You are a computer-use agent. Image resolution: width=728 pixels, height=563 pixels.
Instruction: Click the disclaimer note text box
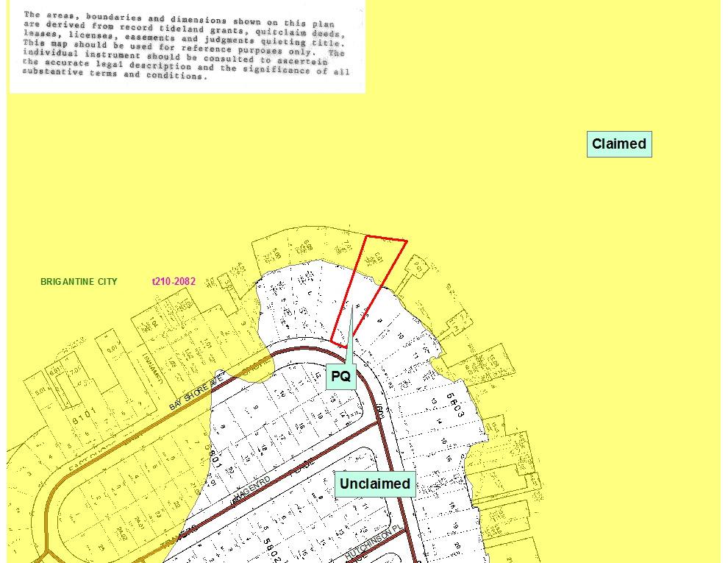(x=187, y=46)
